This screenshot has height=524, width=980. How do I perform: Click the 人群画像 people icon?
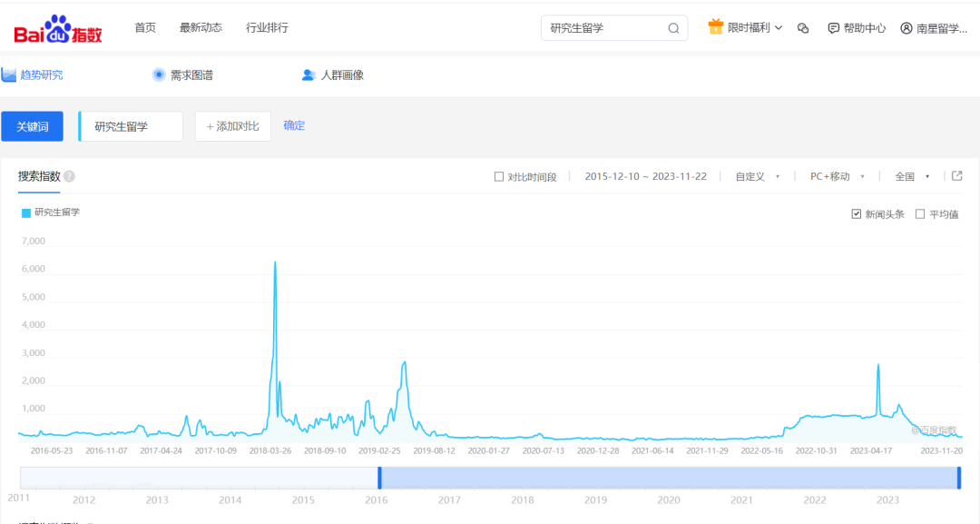309,75
